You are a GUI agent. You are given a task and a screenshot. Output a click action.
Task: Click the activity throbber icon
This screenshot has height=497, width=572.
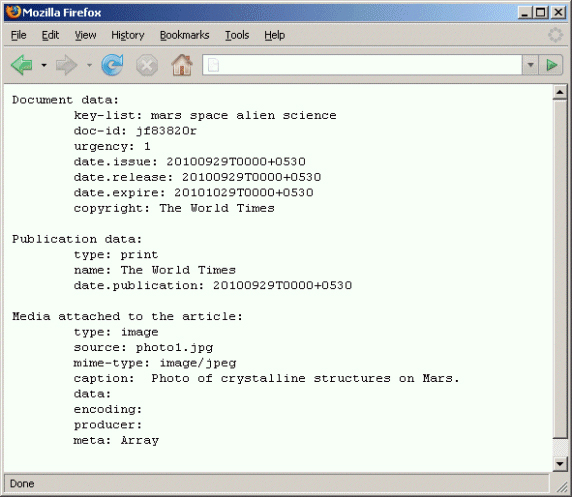(555, 35)
